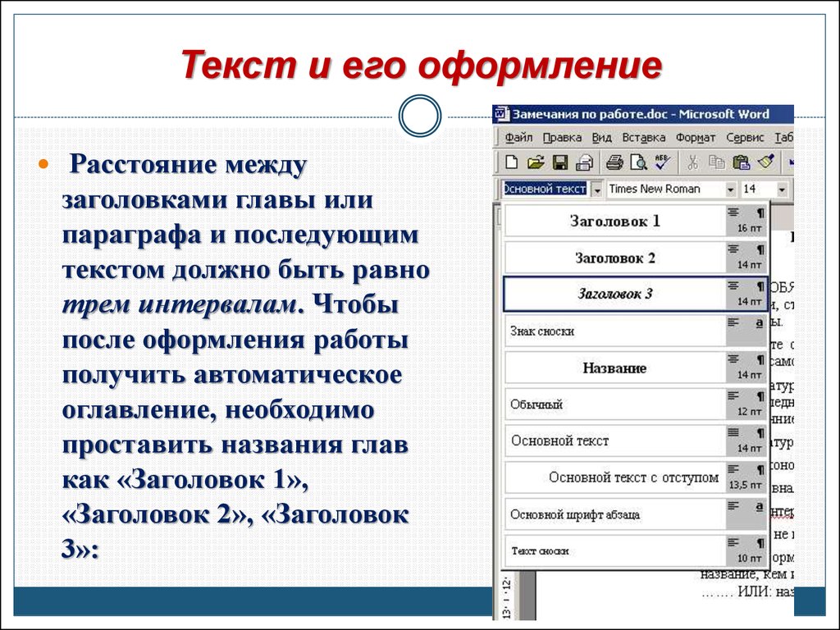The width and height of the screenshot is (840, 630).
Task: Open a file with the Open folder icon
Action: (x=535, y=162)
